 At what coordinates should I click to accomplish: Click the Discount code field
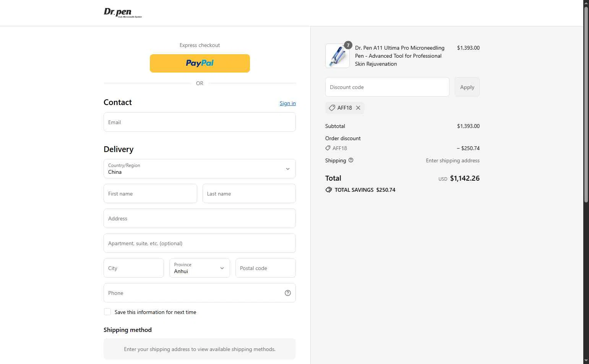[x=387, y=87]
